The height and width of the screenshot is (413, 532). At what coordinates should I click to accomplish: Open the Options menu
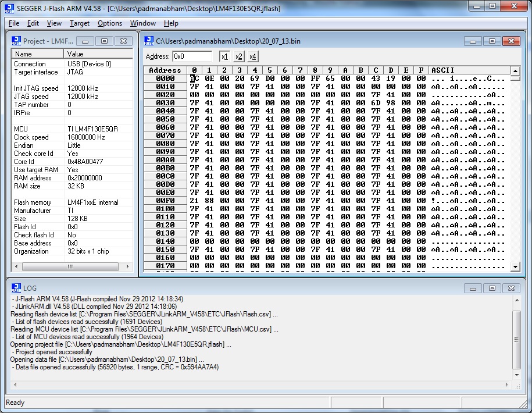tap(109, 23)
